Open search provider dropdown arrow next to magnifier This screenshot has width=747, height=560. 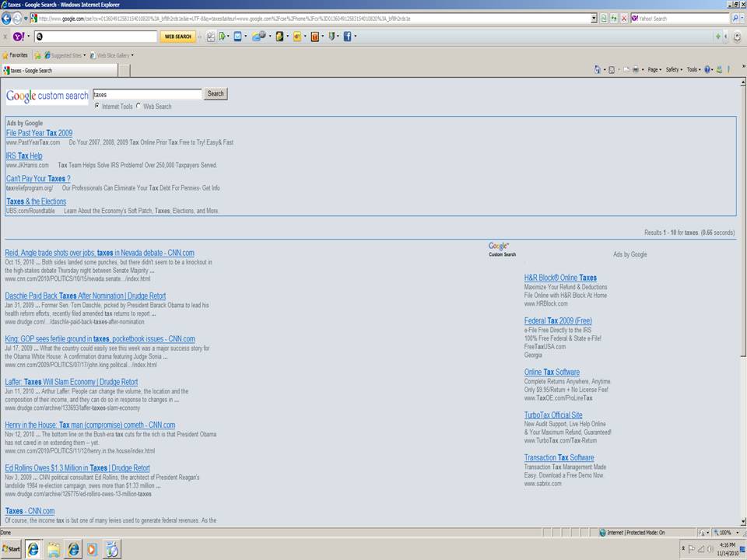point(742,19)
